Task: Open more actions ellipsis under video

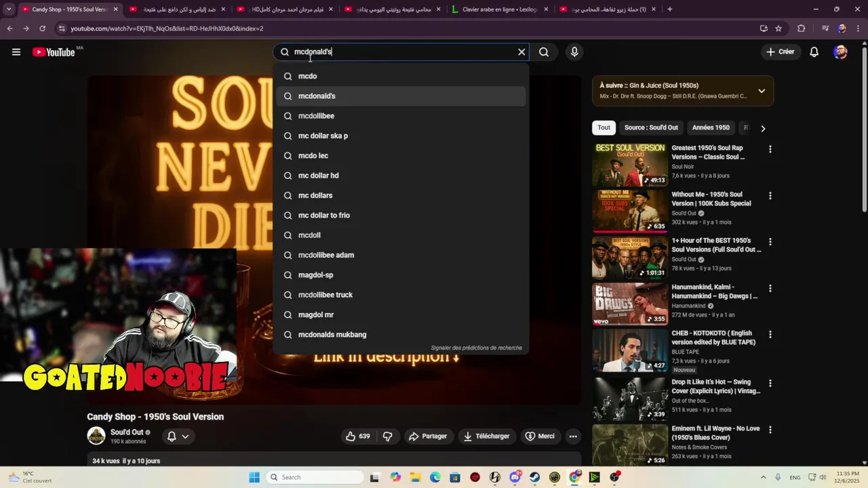Action: click(x=573, y=436)
